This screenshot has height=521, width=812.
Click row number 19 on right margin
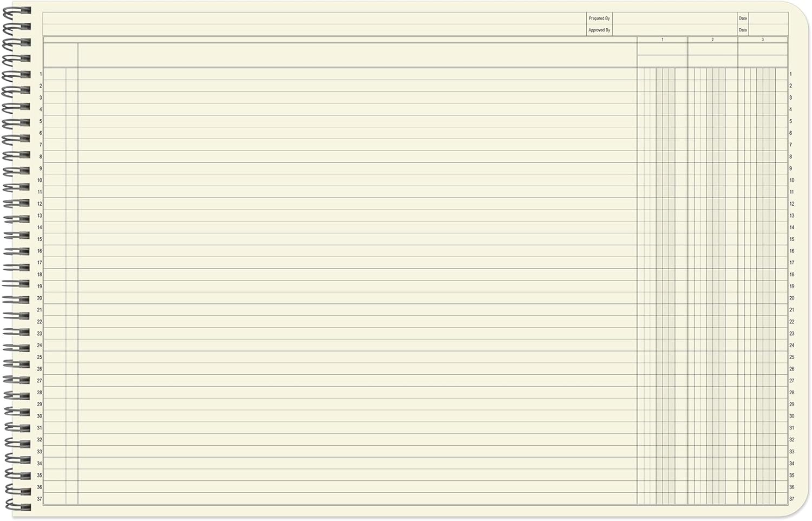tap(792, 286)
